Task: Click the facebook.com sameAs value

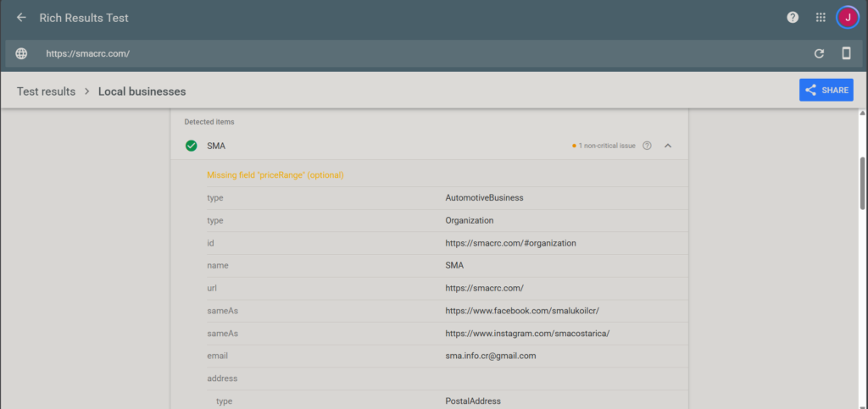Action: [522, 311]
